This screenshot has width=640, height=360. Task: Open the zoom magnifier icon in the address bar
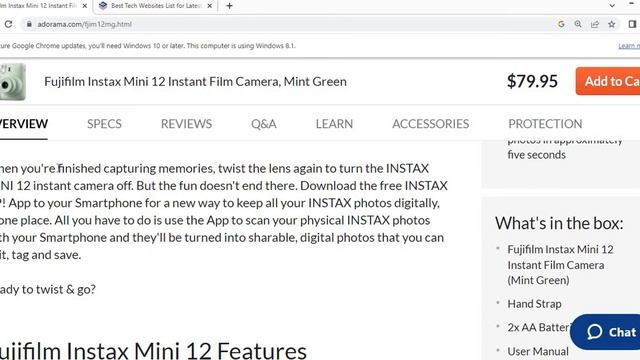tap(578, 24)
